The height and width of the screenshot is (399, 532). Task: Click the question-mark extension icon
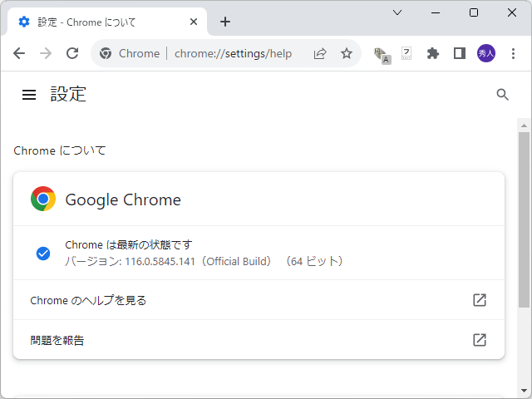[x=406, y=53]
